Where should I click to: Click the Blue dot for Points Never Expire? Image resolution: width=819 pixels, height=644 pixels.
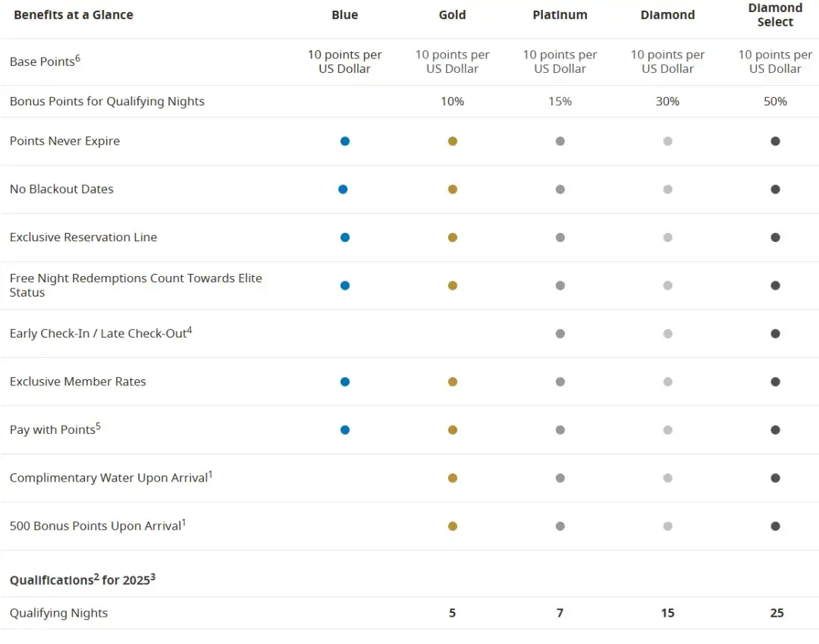click(345, 141)
